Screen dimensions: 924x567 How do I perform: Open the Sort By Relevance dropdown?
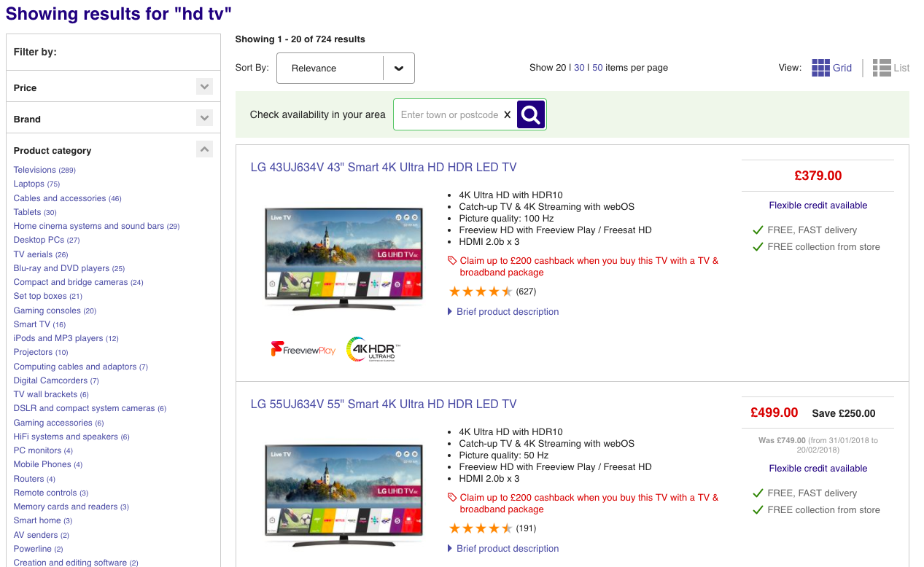[x=345, y=68]
